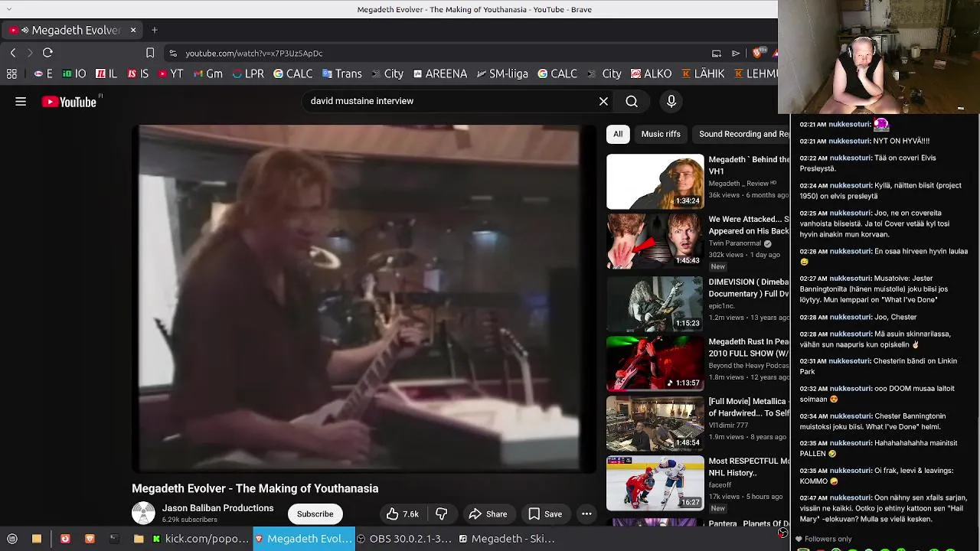Click site information icon in address bar

coord(173,53)
